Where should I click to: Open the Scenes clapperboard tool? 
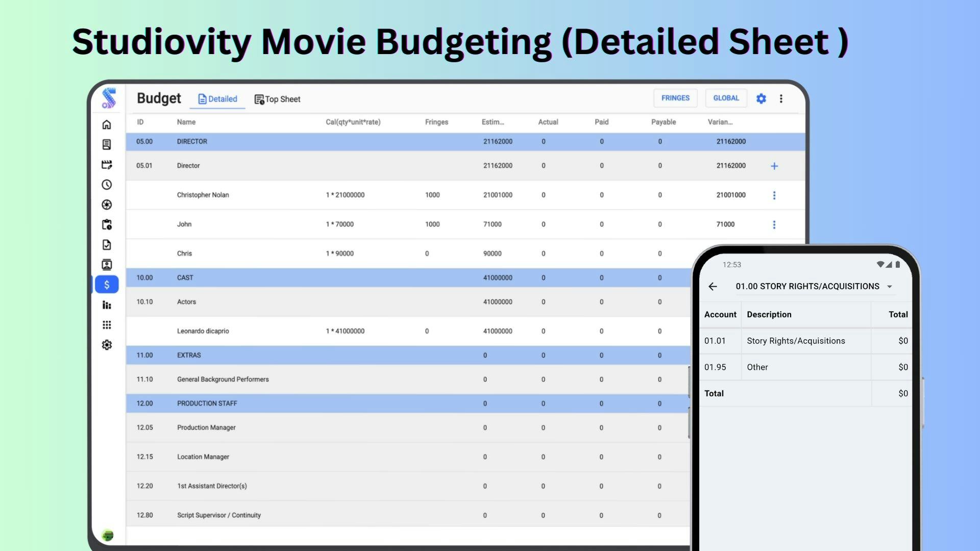(107, 164)
